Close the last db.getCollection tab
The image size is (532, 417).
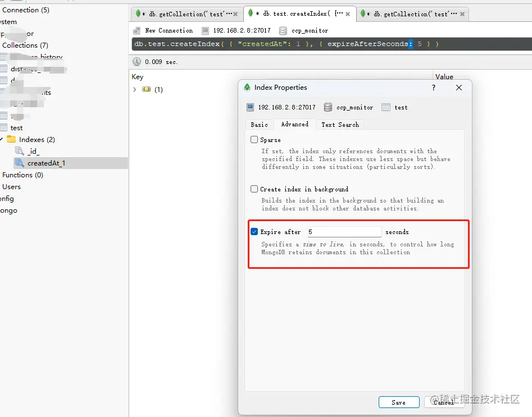462,14
